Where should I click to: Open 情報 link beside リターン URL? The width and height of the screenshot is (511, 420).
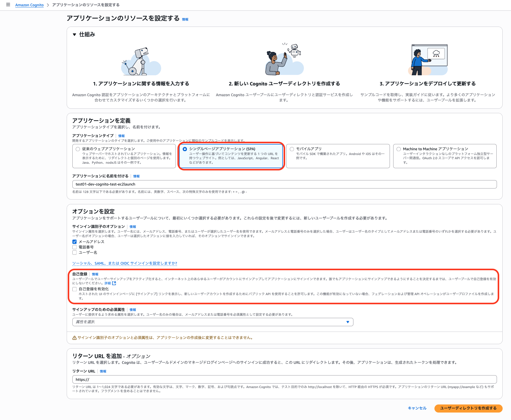point(103,371)
